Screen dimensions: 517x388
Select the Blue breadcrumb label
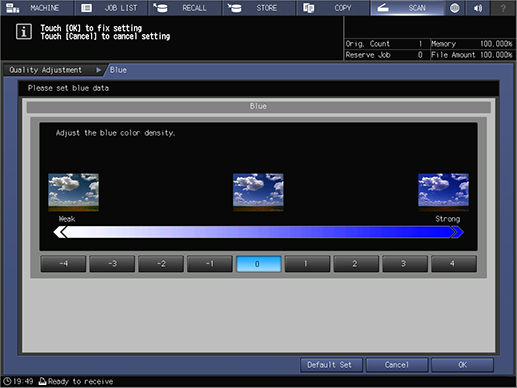118,70
